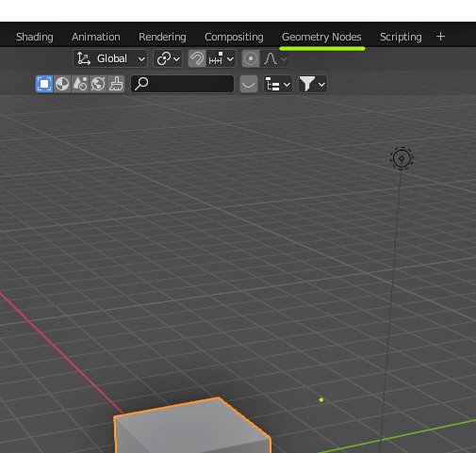Click inside the search text field
The height and width of the screenshot is (453, 476).
point(183,84)
